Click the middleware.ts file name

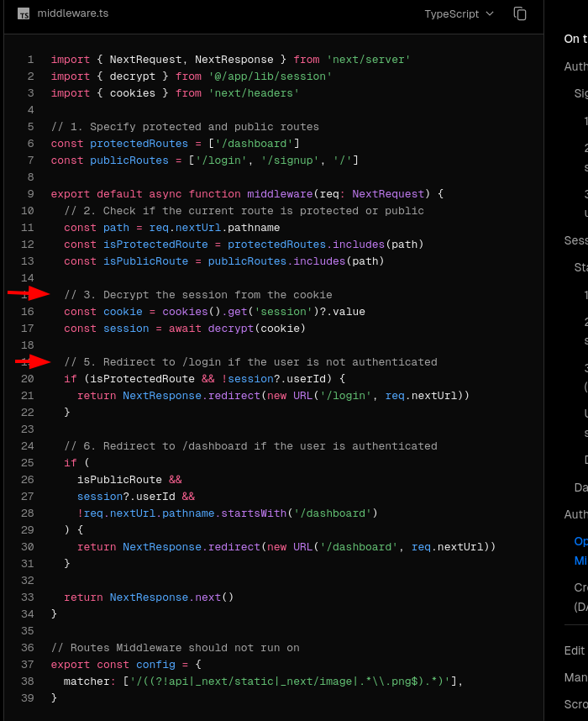coord(72,13)
